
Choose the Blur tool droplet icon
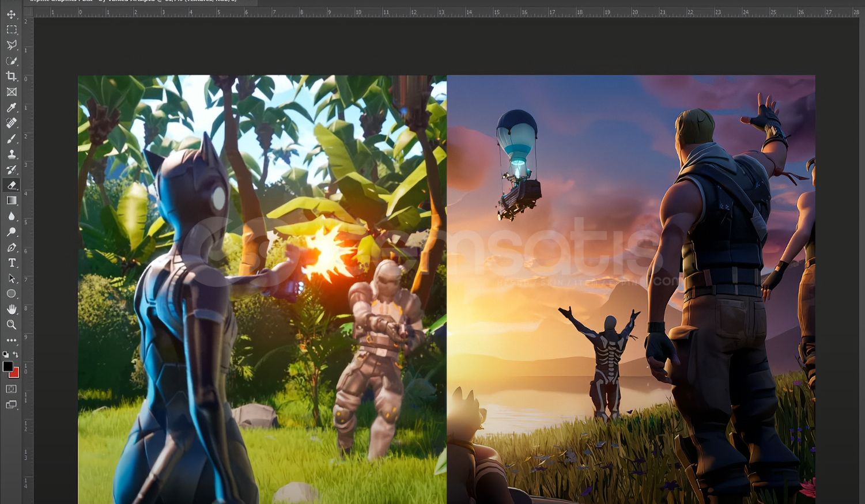(x=12, y=216)
